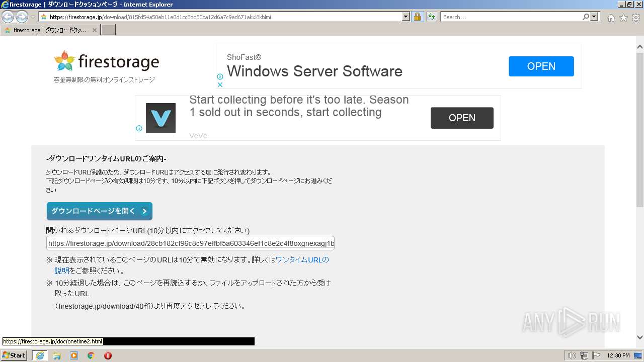This screenshot has height=362, width=644.
Task: Click the VeVe logo thumbnail
Action: coord(160,118)
